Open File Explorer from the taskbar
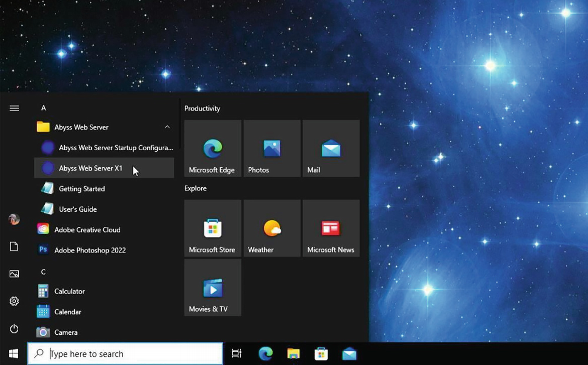 pyautogui.click(x=293, y=354)
